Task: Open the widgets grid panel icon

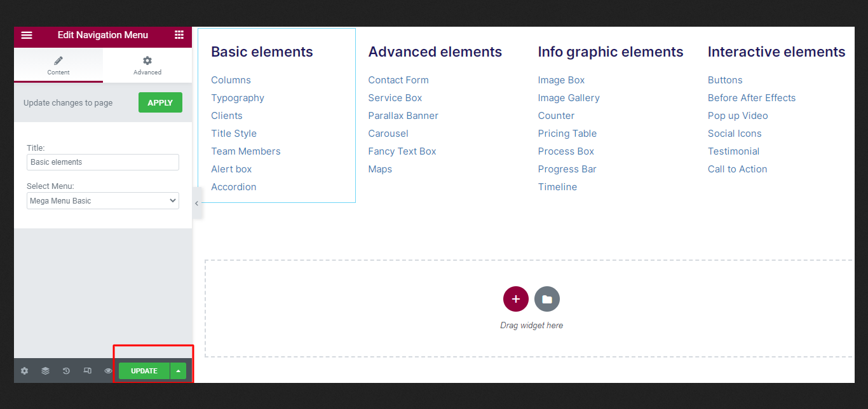Action: tap(179, 35)
